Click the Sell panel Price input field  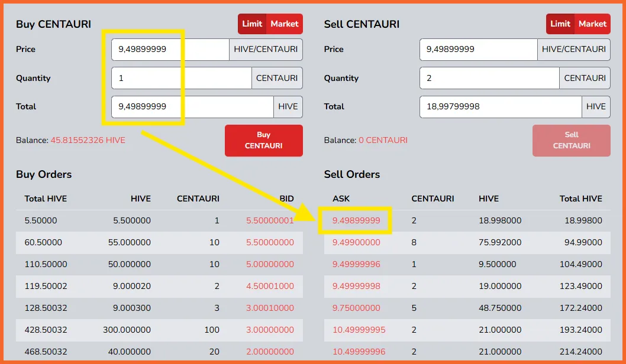point(478,50)
